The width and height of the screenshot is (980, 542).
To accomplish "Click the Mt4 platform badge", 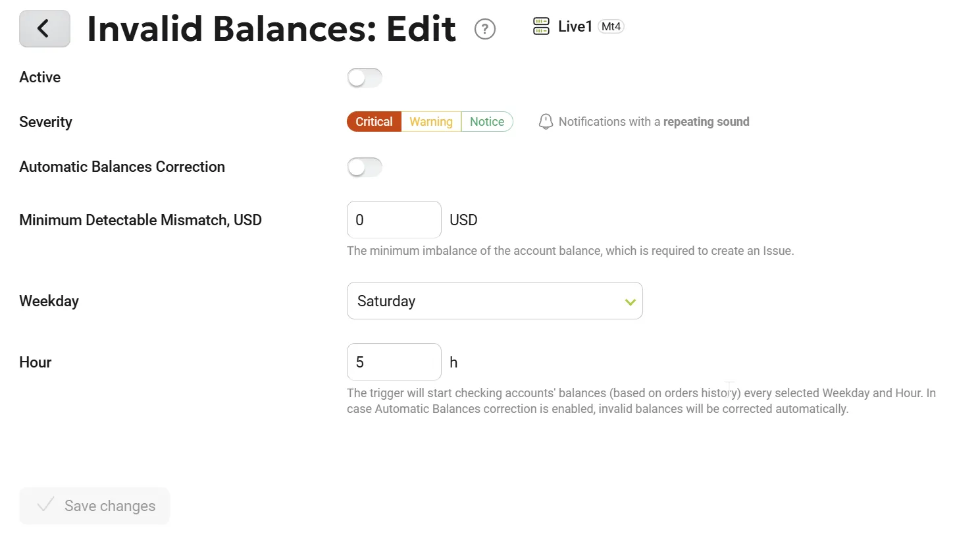I will [x=611, y=26].
